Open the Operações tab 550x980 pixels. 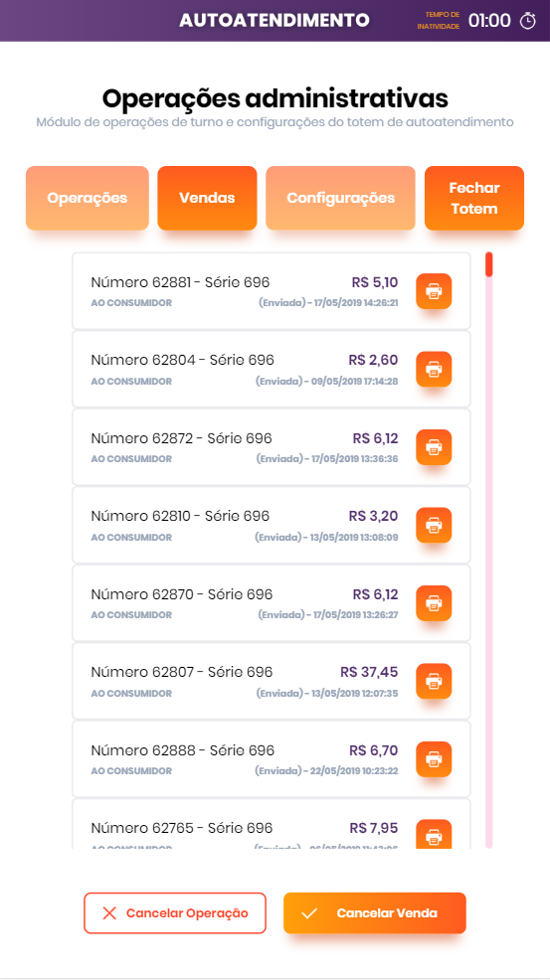[87, 198]
